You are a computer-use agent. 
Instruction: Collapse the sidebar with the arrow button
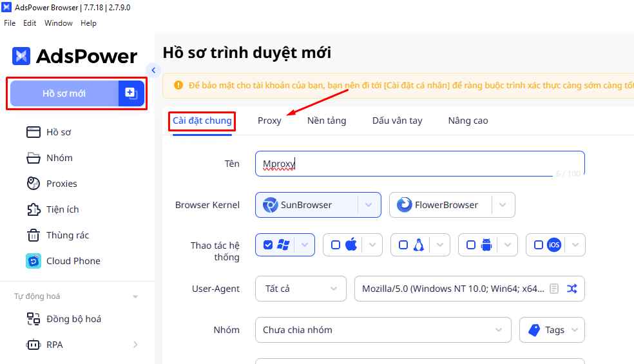point(153,70)
